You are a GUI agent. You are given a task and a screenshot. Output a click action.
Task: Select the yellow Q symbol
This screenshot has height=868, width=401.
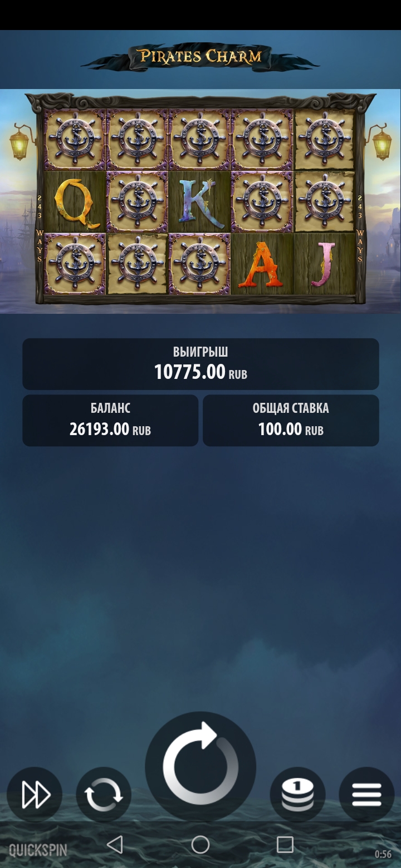point(75,202)
